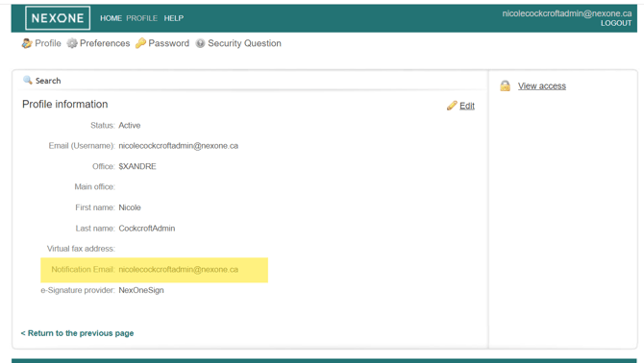
Task: Click the Email (Username) value
Action: [x=178, y=146]
